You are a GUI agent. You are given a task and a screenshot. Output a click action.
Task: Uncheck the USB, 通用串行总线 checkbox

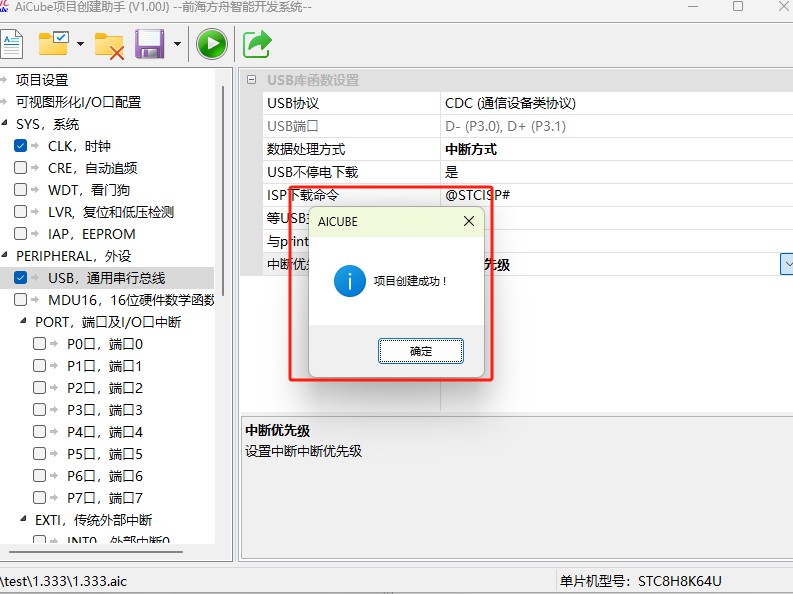(20, 278)
